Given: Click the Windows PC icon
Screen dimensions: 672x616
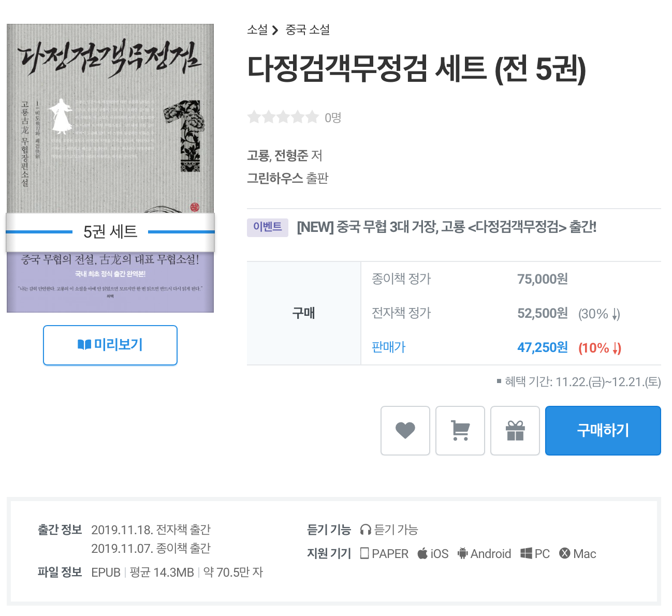Looking at the screenshot, I should click(526, 553).
